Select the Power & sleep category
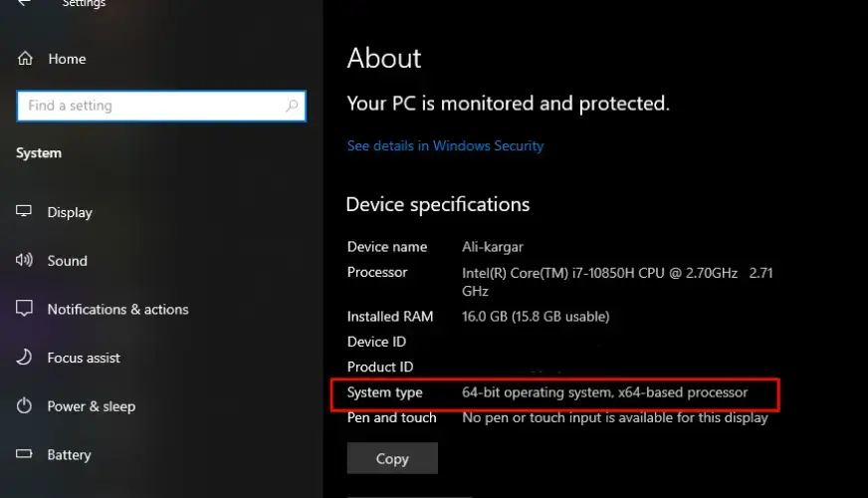Image resolution: width=868 pixels, height=498 pixels. point(91,406)
